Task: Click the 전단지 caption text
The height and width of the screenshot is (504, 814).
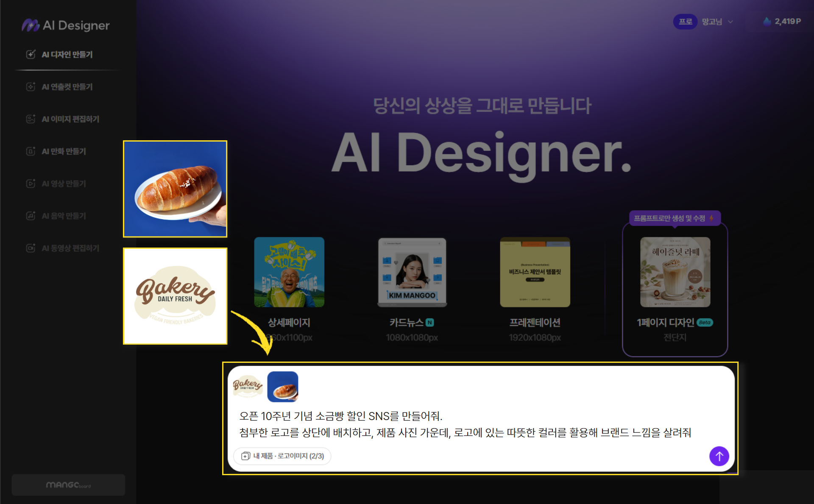Action: tap(675, 337)
